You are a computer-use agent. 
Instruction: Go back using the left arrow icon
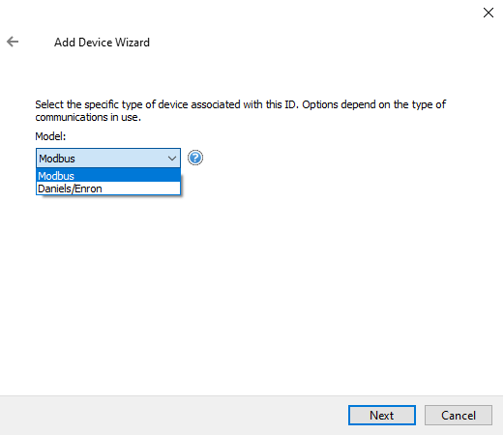[13, 42]
